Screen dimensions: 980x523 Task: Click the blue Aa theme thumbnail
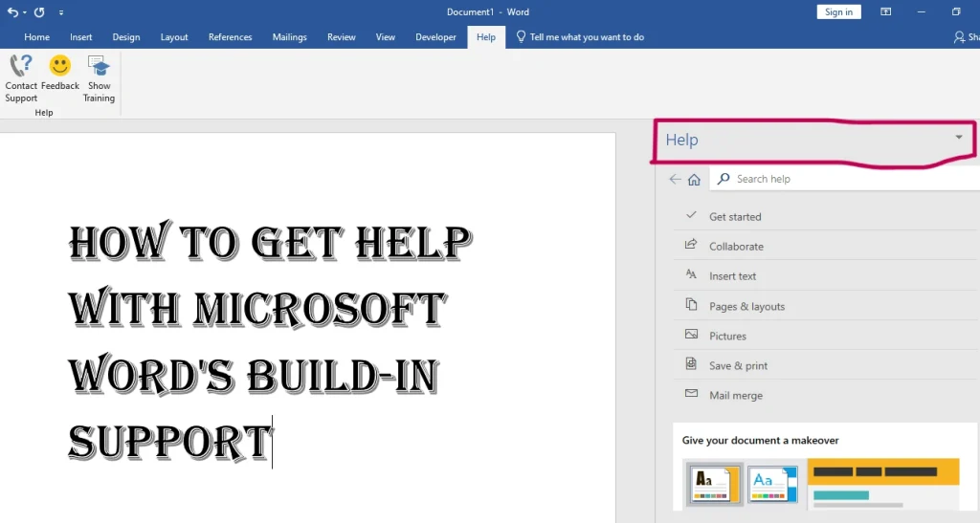click(772, 484)
